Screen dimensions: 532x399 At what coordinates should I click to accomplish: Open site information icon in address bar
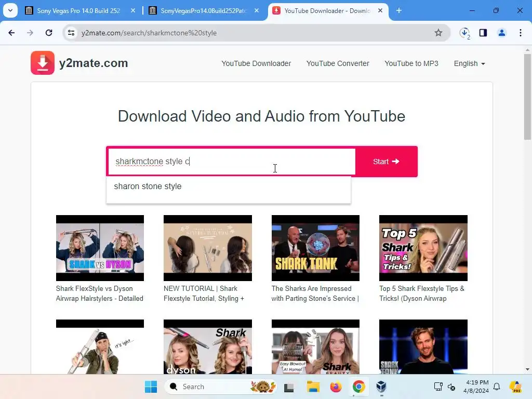click(71, 33)
